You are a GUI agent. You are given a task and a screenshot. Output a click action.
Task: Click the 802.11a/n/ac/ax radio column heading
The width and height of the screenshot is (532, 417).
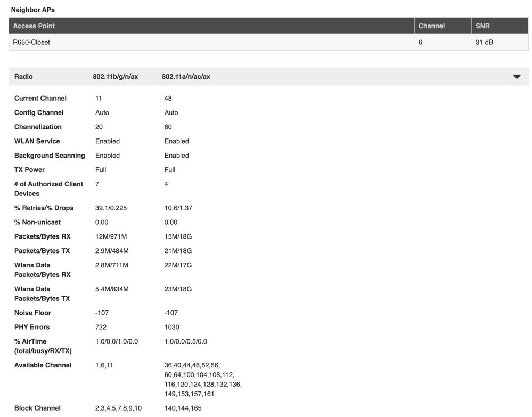click(x=186, y=77)
